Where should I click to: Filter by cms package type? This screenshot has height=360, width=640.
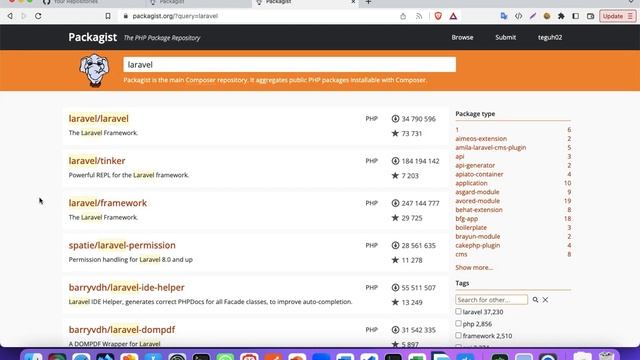click(x=461, y=254)
